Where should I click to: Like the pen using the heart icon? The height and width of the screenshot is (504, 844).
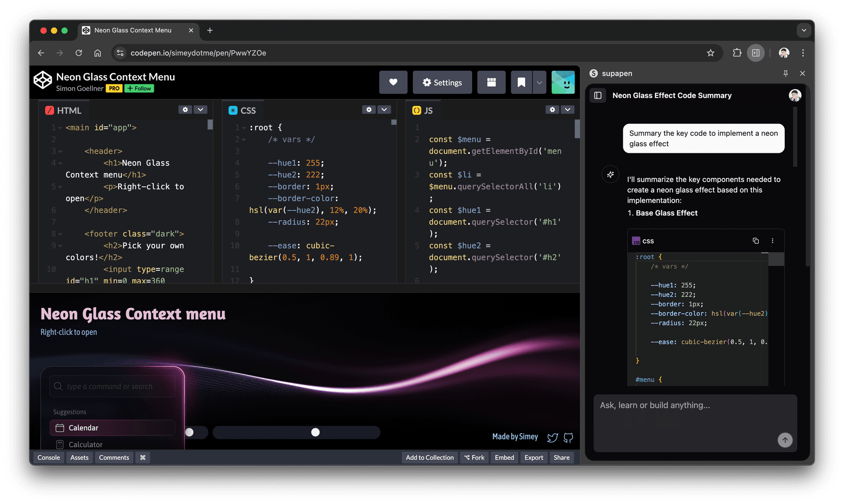[393, 82]
